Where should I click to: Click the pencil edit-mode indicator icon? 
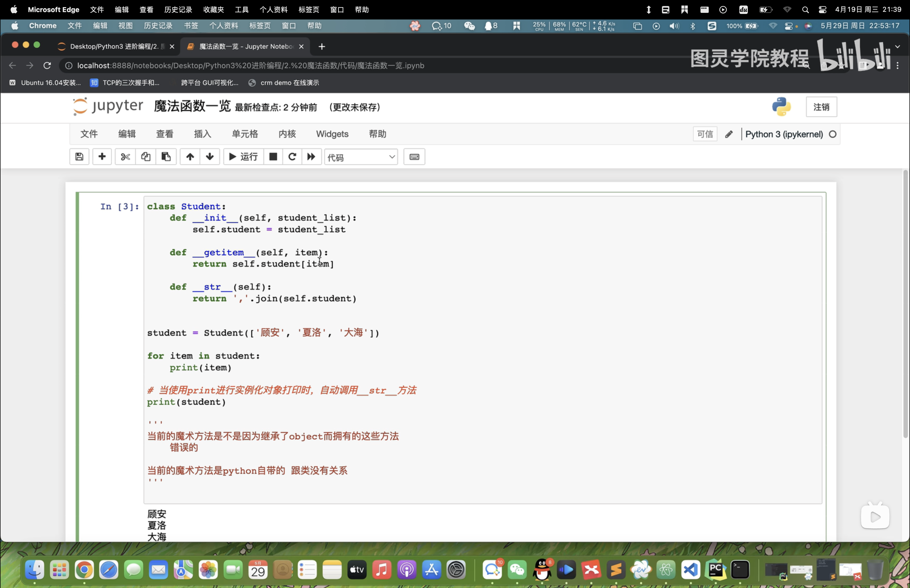point(729,134)
